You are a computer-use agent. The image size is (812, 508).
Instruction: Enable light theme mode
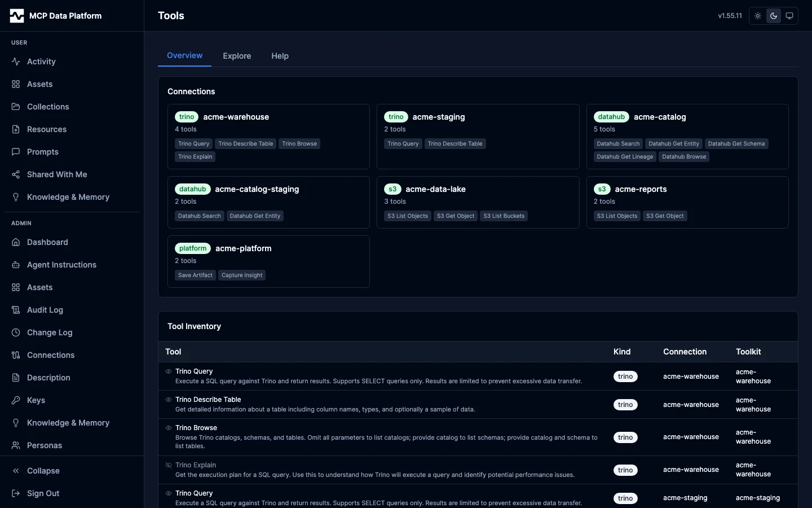coord(757,16)
